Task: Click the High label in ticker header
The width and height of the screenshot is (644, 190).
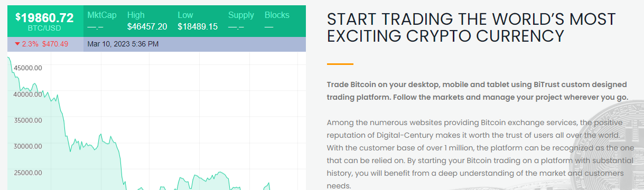Action: pyautogui.click(x=136, y=15)
